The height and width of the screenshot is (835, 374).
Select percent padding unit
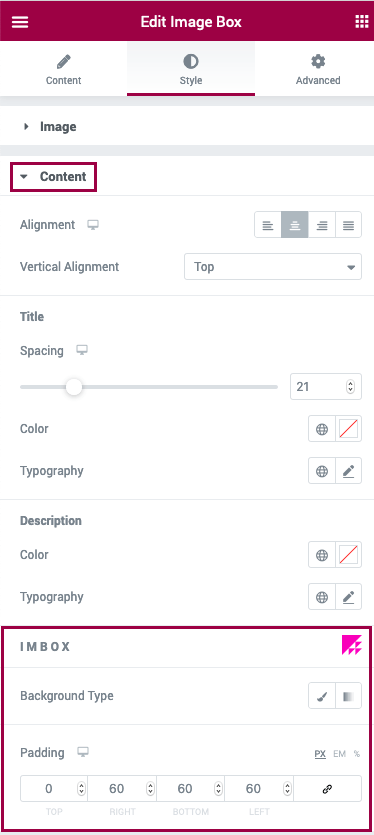[357, 754]
